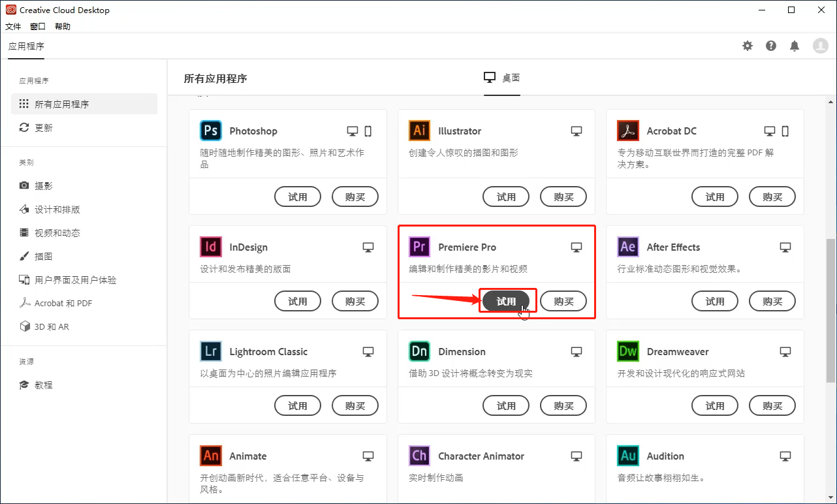Open settings via the gear icon

coord(748,46)
